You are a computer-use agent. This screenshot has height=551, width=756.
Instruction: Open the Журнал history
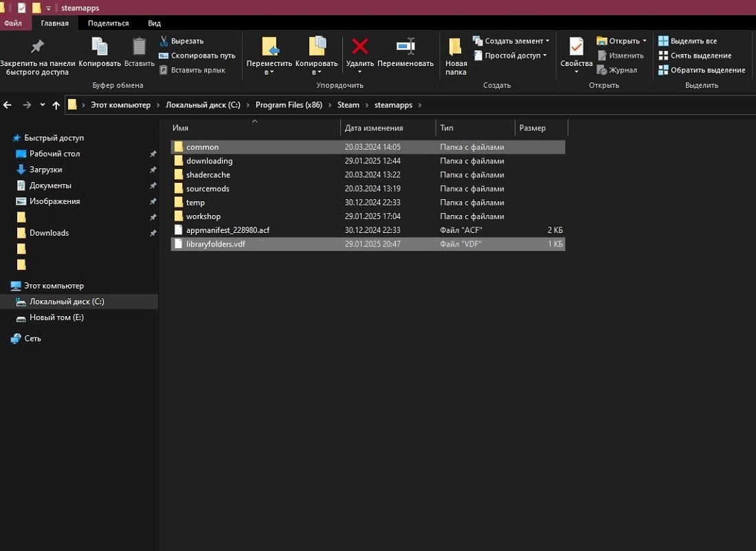(x=617, y=70)
